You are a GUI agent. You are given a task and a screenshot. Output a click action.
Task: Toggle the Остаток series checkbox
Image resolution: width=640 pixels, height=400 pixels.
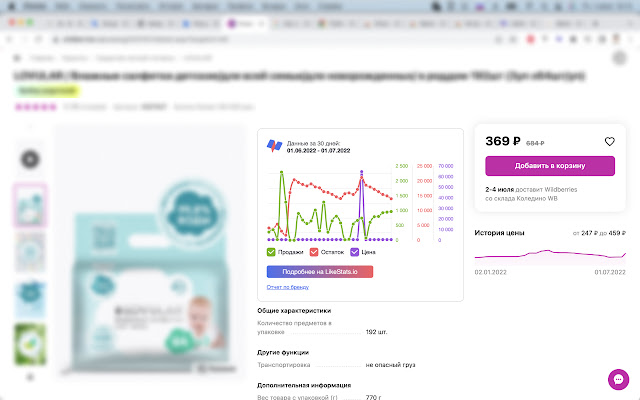314,252
